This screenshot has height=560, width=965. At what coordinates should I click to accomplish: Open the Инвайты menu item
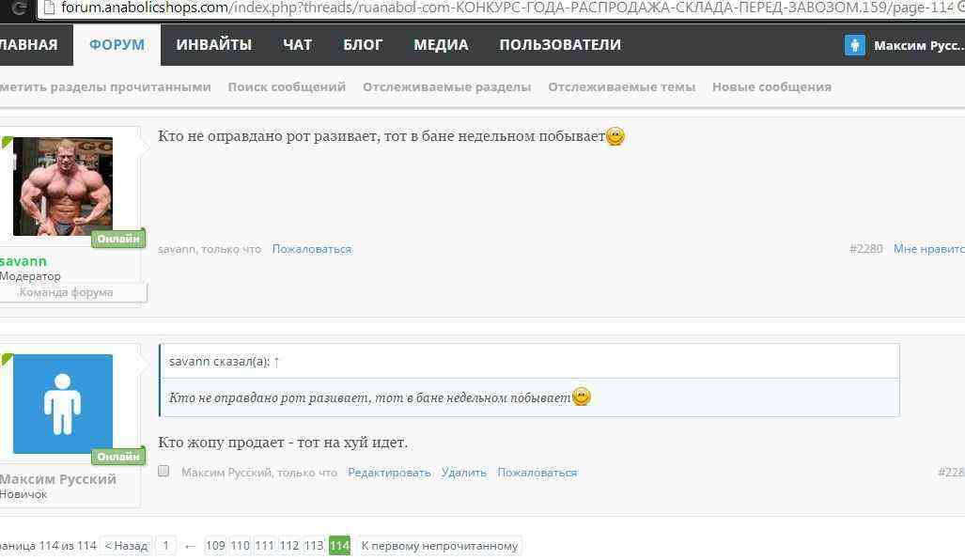pos(214,45)
